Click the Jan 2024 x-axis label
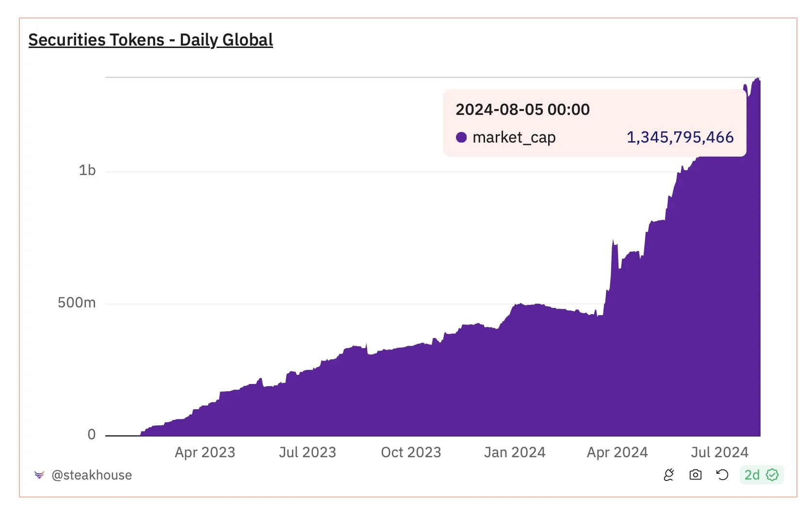812x513 pixels. (x=515, y=452)
